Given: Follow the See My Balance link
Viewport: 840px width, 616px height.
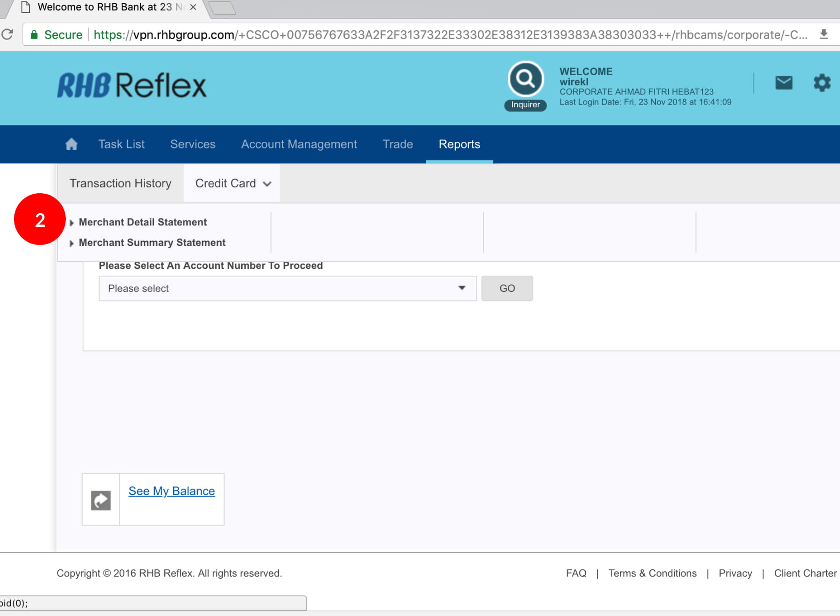Looking at the screenshot, I should pos(172,491).
